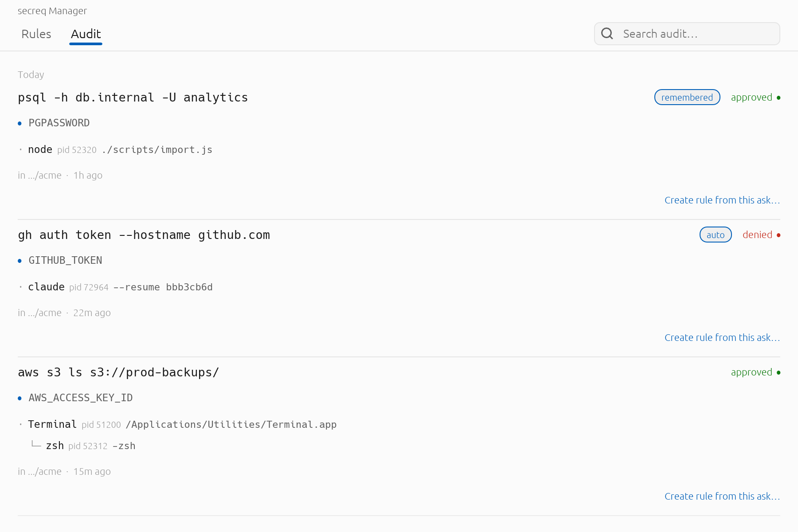Click the PGPASSWORD secret name
Image resolution: width=798 pixels, height=532 pixels.
coord(59,123)
